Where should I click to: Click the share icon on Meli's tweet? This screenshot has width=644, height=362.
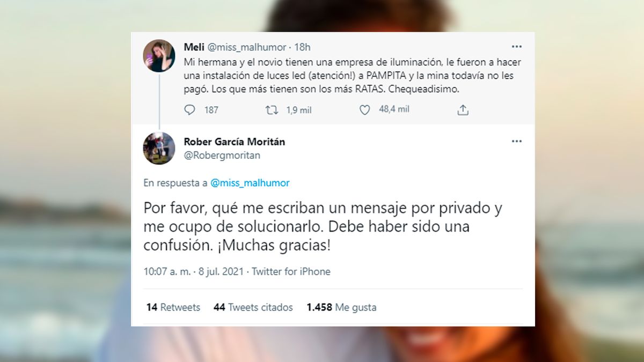463,110
